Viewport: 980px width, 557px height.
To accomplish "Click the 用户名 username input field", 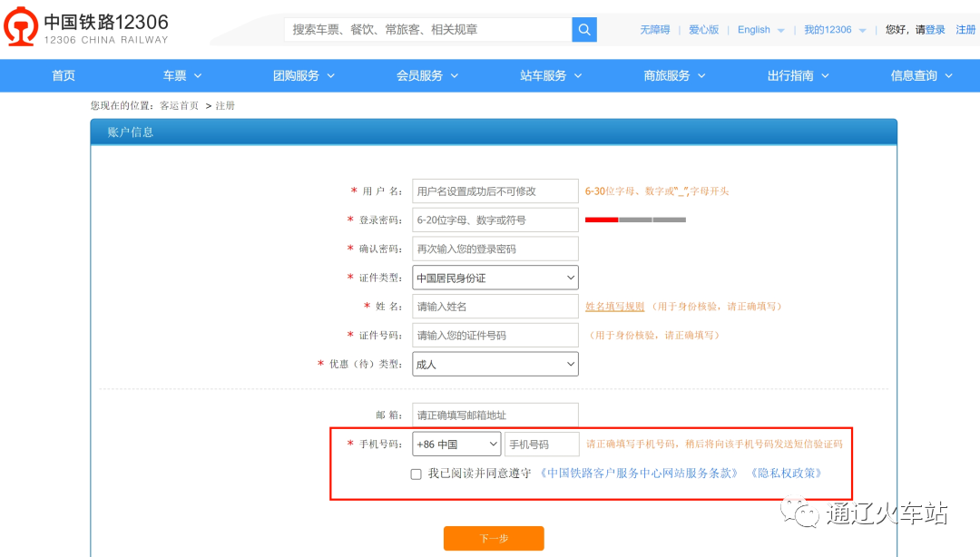I will click(x=495, y=191).
